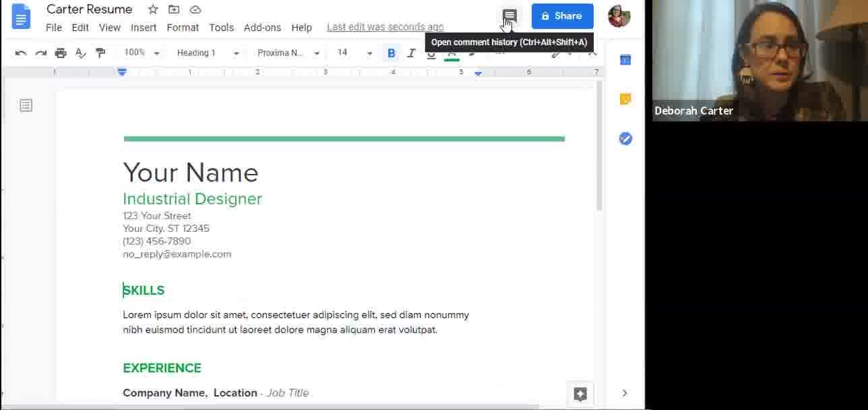Viewport: 868px width, 410px height.
Task: Star the Carter Resume document
Action: click(153, 9)
